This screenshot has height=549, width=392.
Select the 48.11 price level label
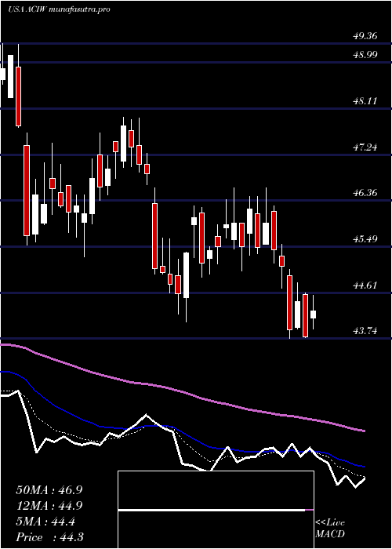coord(365,101)
